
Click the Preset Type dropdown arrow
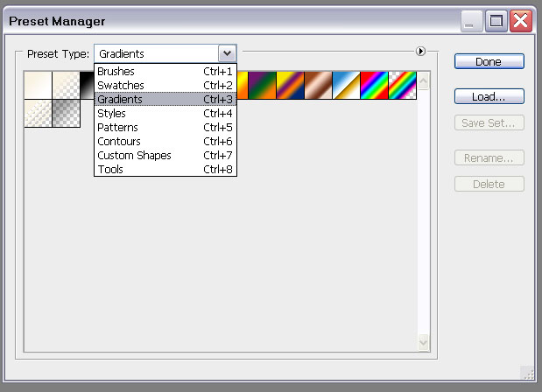pyautogui.click(x=227, y=53)
